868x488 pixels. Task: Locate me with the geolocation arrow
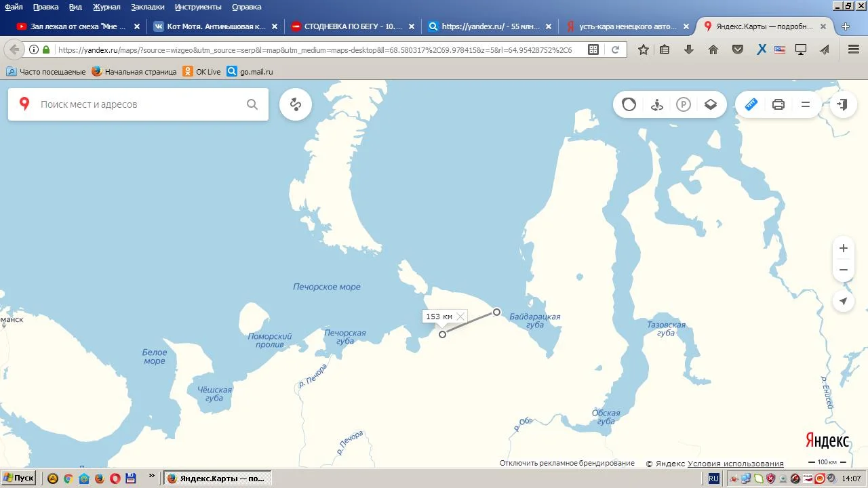point(844,302)
